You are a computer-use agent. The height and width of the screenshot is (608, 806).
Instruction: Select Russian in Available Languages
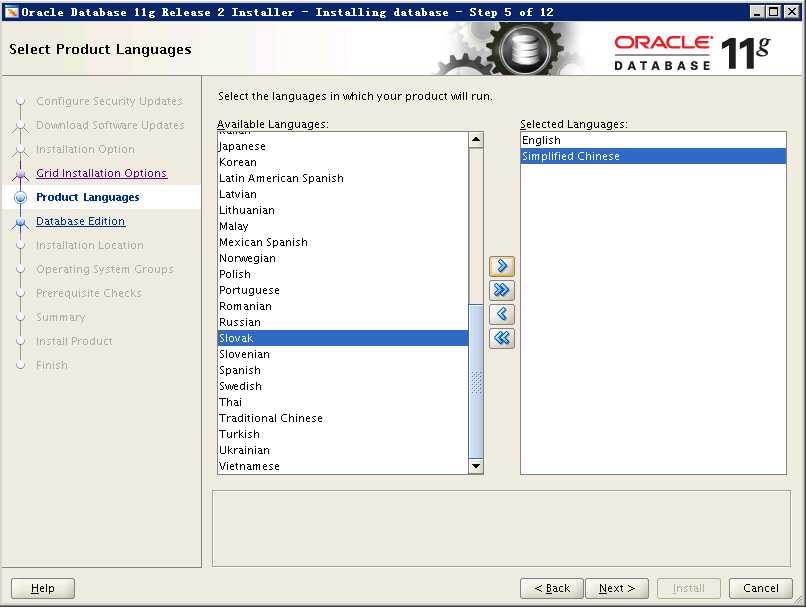pyautogui.click(x=343, y=322)
